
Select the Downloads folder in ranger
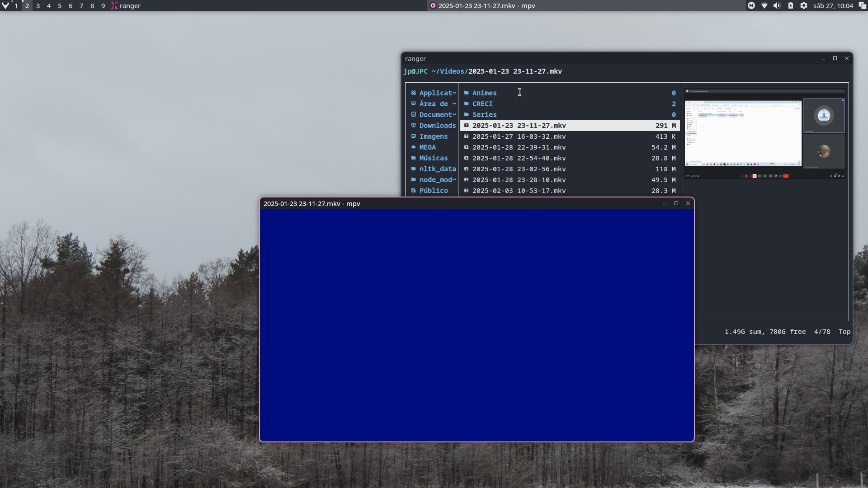coord(437,126)
